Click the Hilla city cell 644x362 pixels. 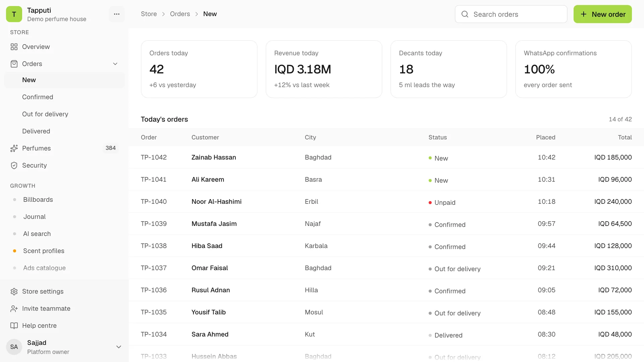311,290
